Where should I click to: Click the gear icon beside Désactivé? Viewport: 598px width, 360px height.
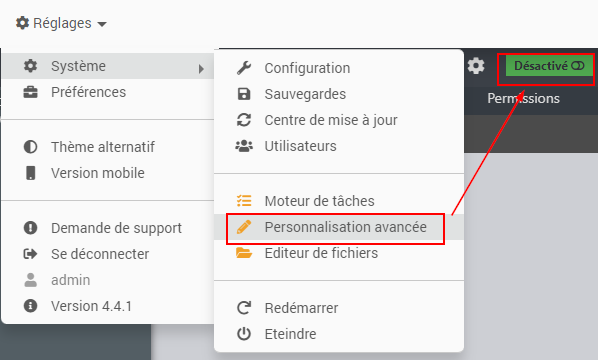coord(476,66)
